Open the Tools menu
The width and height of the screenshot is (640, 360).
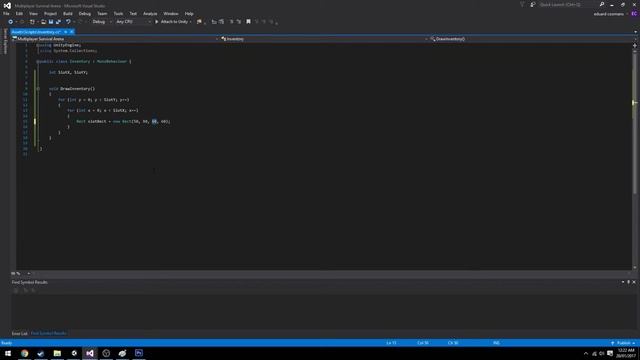[118, 14]
